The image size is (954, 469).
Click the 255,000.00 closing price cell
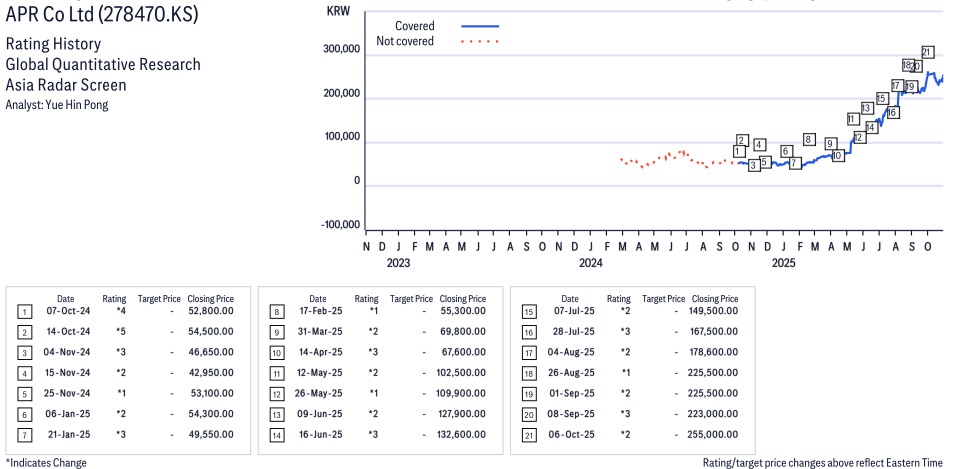pos(712,434)
